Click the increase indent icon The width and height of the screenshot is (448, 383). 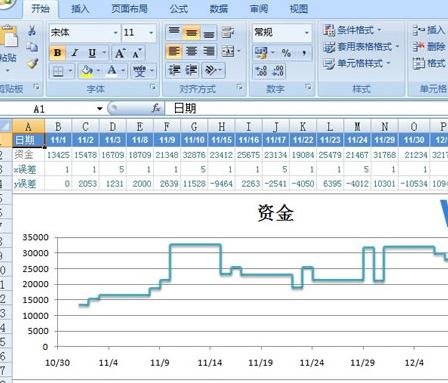[x=191, y=71]
